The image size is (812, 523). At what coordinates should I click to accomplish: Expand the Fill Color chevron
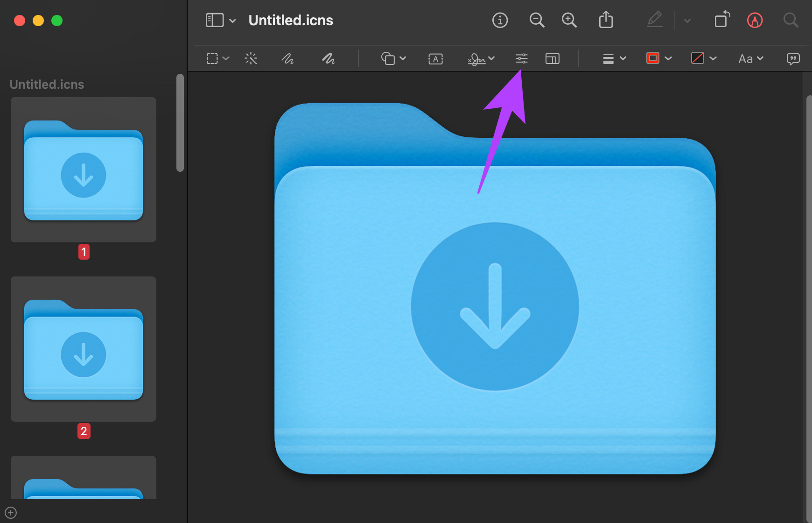pyautogui.click(x=713, y=58)
